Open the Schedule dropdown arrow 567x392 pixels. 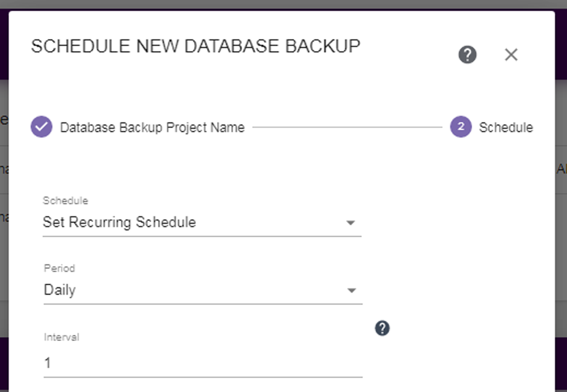(351, 223)
